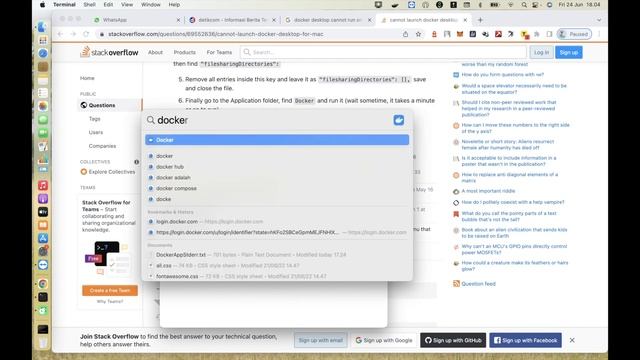Screen dimensions: 640x360
Task: Open the Question feed link
Action: point(478,284)
